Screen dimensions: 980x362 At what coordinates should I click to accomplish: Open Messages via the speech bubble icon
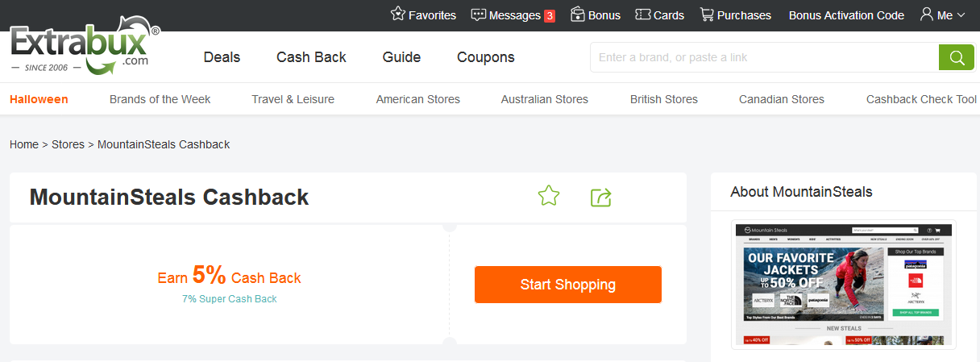[x=479, y=15]
